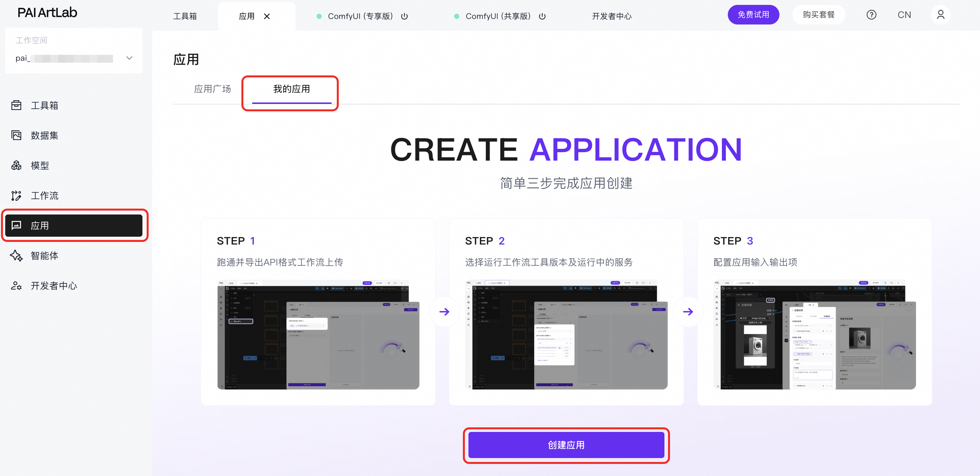Toggle power for ComfyUI (专享版)
The width and height of the screenshot is (980, 476).
[404, 16]
